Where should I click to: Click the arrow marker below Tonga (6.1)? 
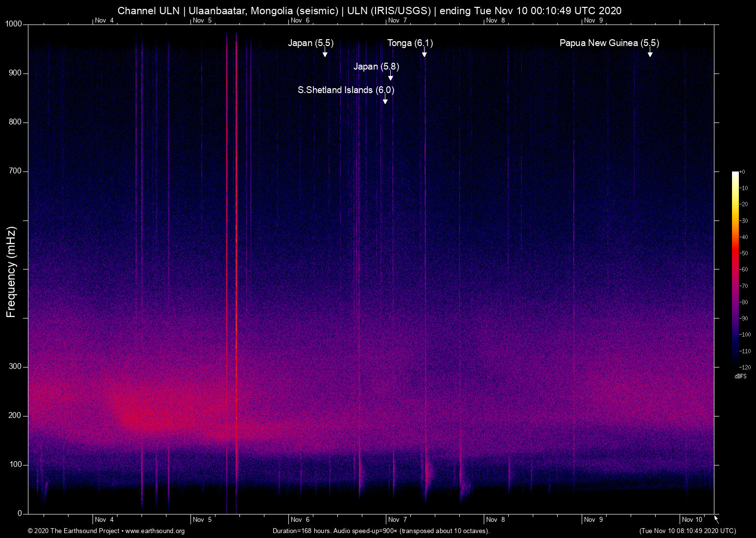pyautogui.click(x=425, y=53)
